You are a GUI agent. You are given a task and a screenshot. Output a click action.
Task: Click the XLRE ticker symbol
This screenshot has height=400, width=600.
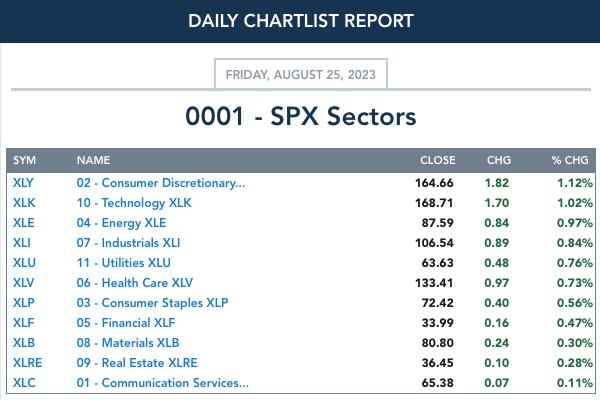tap(27, 362)
